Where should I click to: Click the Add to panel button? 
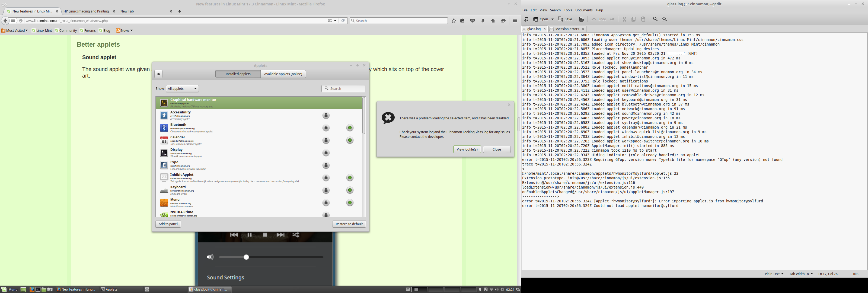[x=168, y=224]
